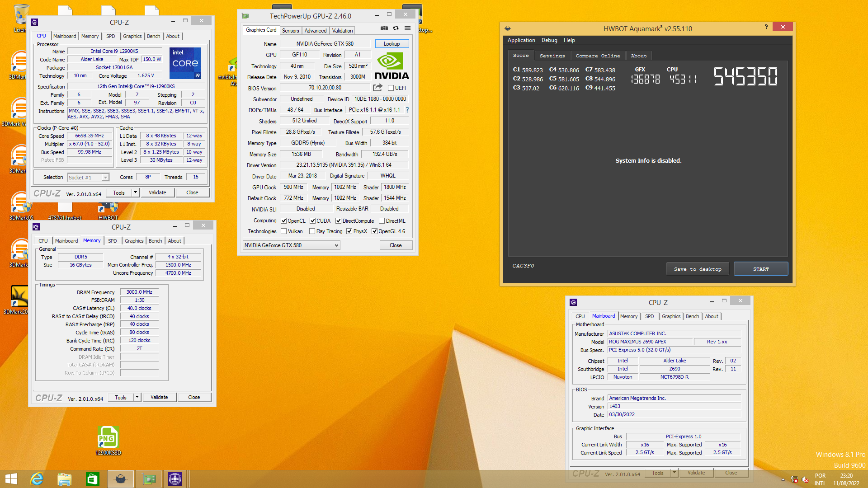Image resolution: width=868 pixels, height=488 pixels.
Task: Switch to Advanced tab in GPU-Z
Action: [316, 31]
